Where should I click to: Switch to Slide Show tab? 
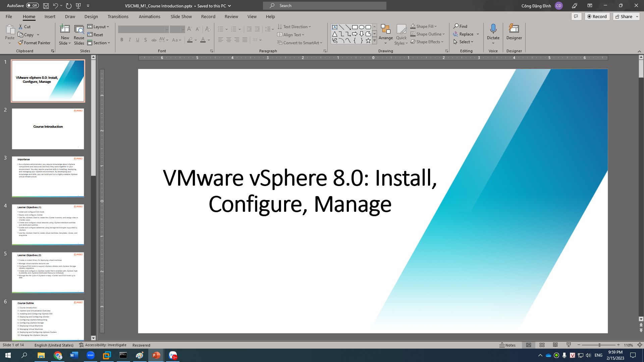181,16
